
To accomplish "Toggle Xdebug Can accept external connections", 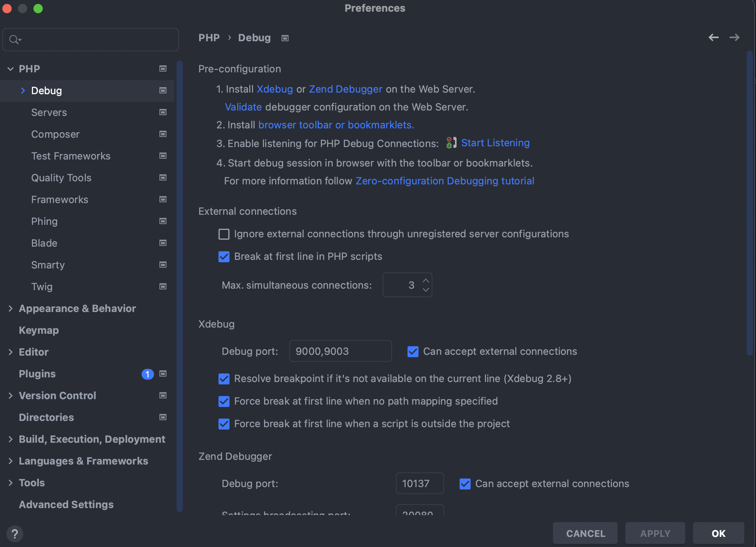I will (413, 351).
